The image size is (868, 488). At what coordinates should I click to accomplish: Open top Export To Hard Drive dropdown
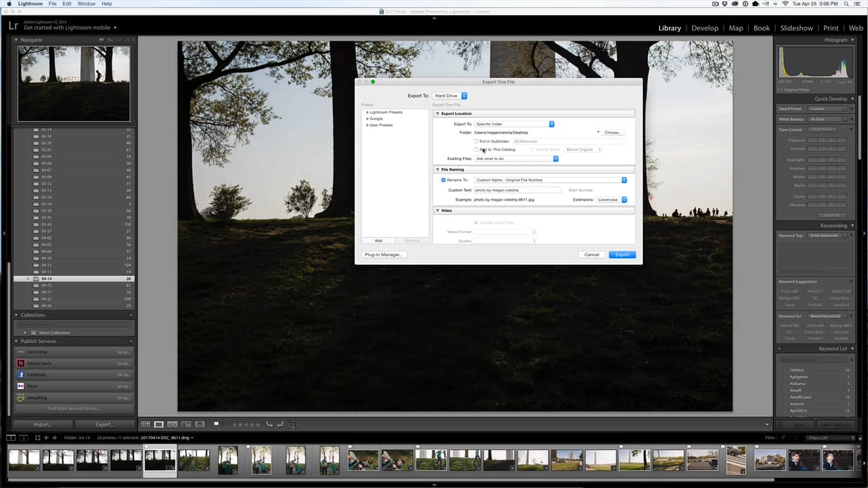[x=450, y=96]
